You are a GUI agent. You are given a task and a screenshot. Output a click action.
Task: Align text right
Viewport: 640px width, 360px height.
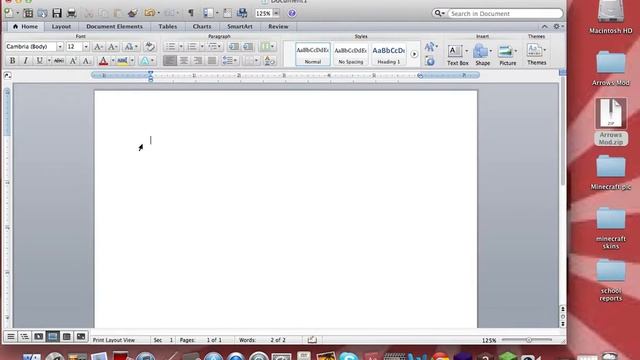click(x=198, y=61)
